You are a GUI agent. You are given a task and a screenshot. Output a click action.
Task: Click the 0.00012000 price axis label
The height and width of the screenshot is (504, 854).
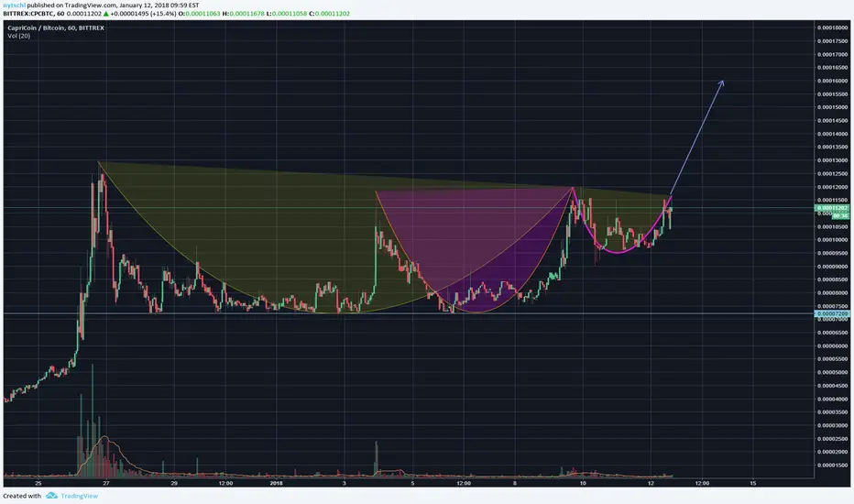pyautogui.click(x=833, y=187)
